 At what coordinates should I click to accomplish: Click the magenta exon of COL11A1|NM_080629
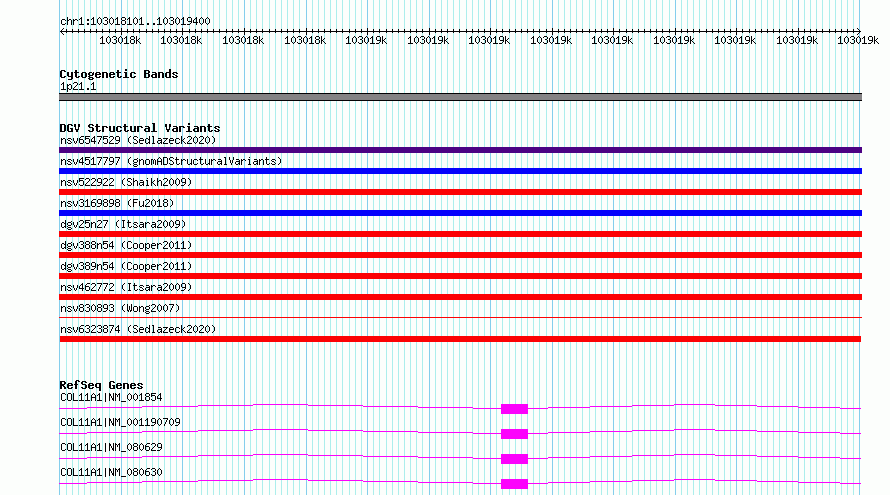pos(514,459)
